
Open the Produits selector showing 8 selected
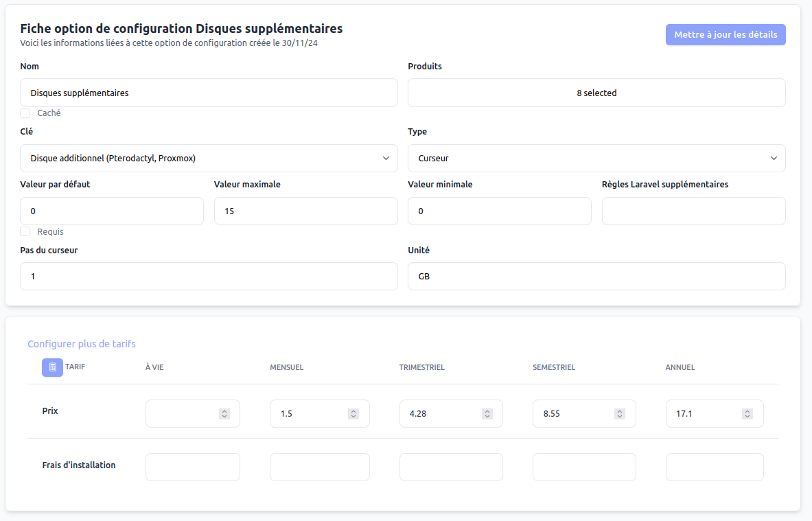[596, 93]
